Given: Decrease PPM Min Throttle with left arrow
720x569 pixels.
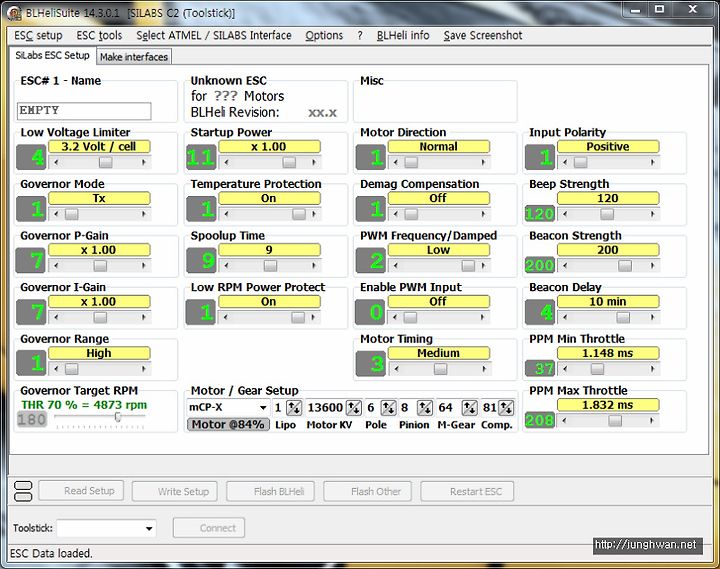Looking at the screenshot, I should coord(565,369).
